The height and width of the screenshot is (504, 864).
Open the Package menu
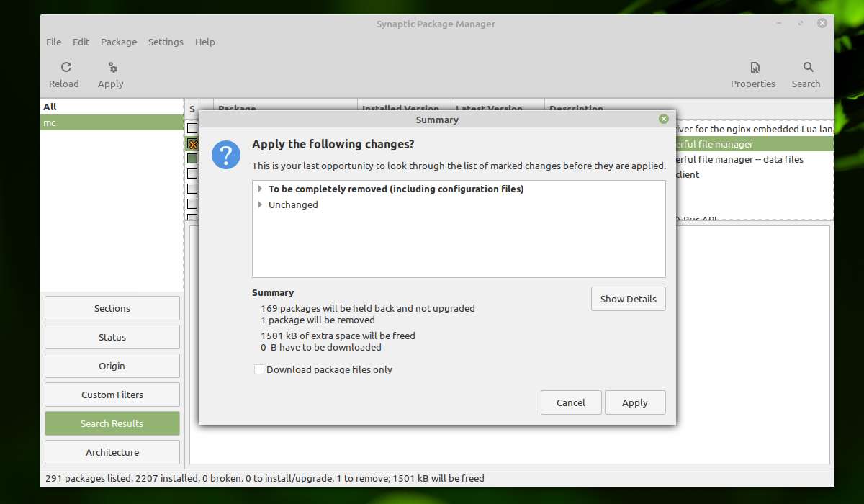pos(119,42)
